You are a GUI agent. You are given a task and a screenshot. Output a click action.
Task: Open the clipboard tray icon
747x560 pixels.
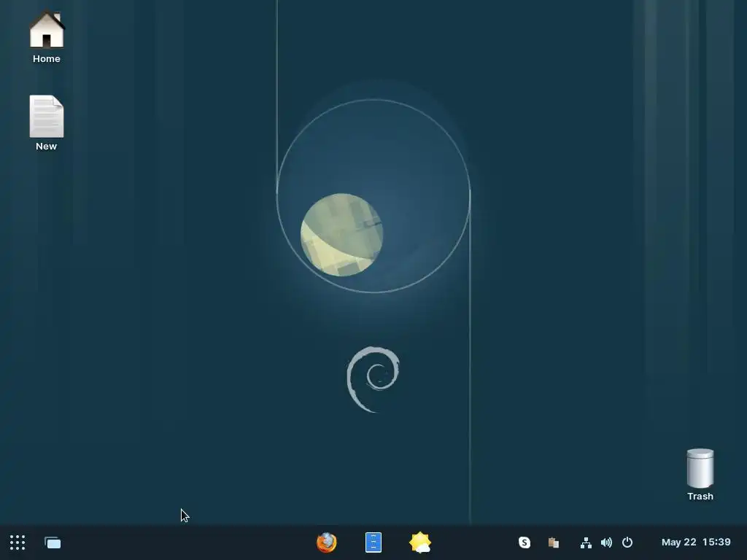click(x=553, y=542)
